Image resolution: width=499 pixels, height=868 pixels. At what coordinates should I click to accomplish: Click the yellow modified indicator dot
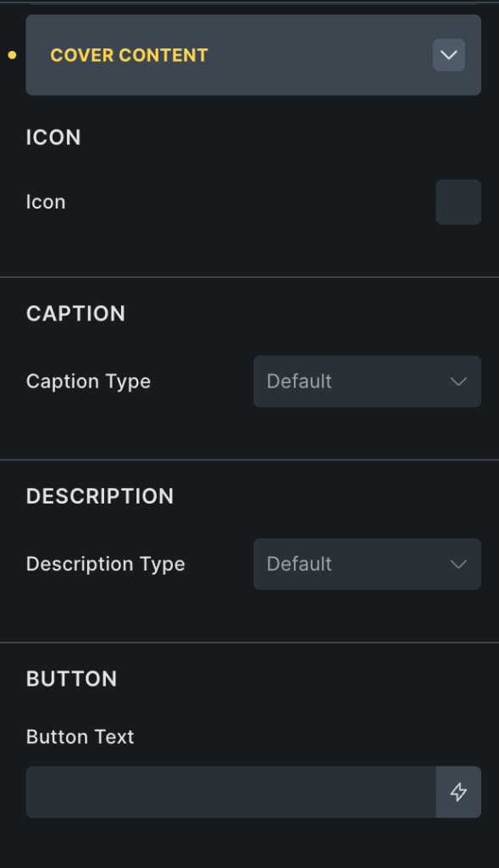click(12, 55)
